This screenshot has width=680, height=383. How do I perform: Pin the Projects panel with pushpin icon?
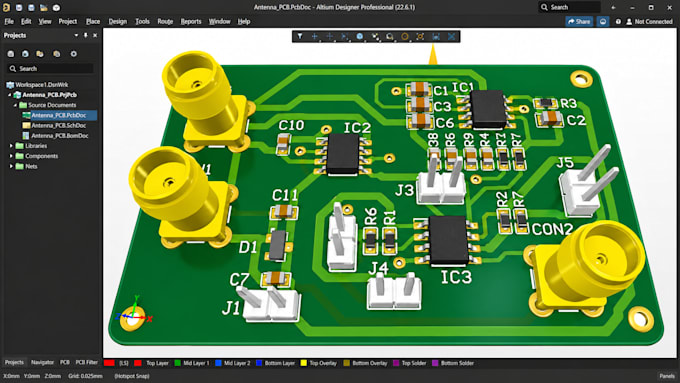click(85, 35)
